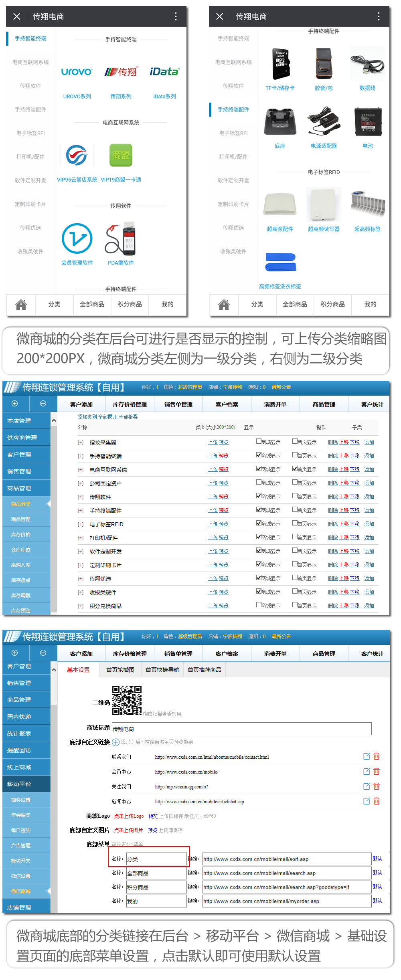Click the 全部商品 bottom-menu name field
The height and width of the screenshot is (980, 401).
tap(156, 873)
